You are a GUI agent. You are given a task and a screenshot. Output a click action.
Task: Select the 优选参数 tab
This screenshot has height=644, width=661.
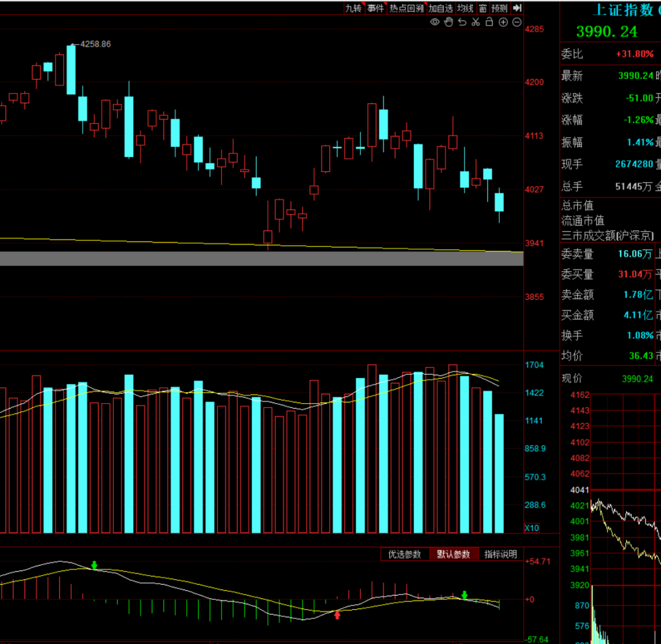click(x=405, y=554)
